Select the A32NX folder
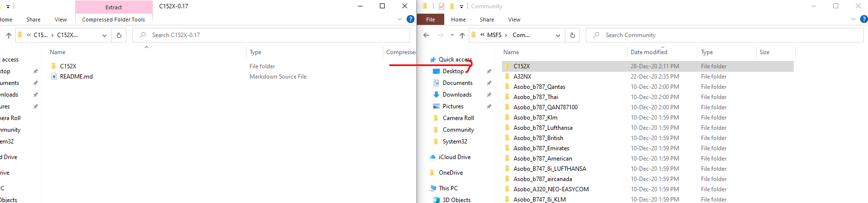 pos(522,77)
